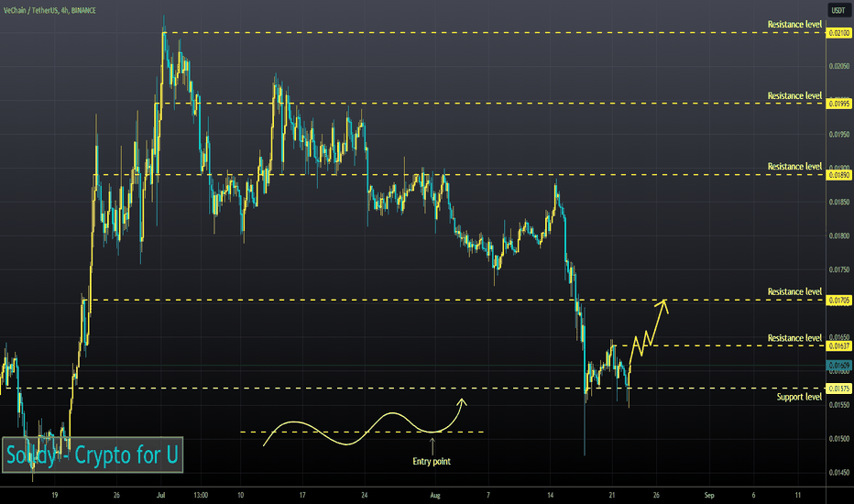Select the VeChain / TetherUS chart title

[x=49, y=10]
